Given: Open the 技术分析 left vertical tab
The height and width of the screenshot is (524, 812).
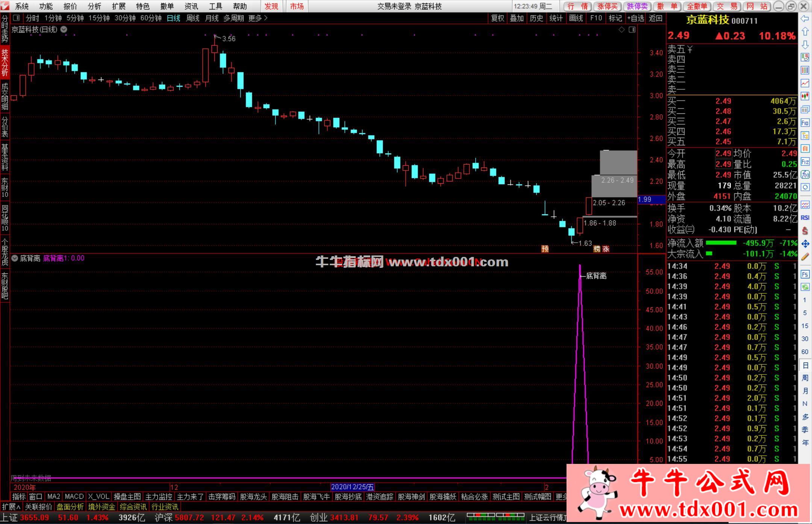Looking at the screenshot, I should pyautogui.click(x=5, y=63).
